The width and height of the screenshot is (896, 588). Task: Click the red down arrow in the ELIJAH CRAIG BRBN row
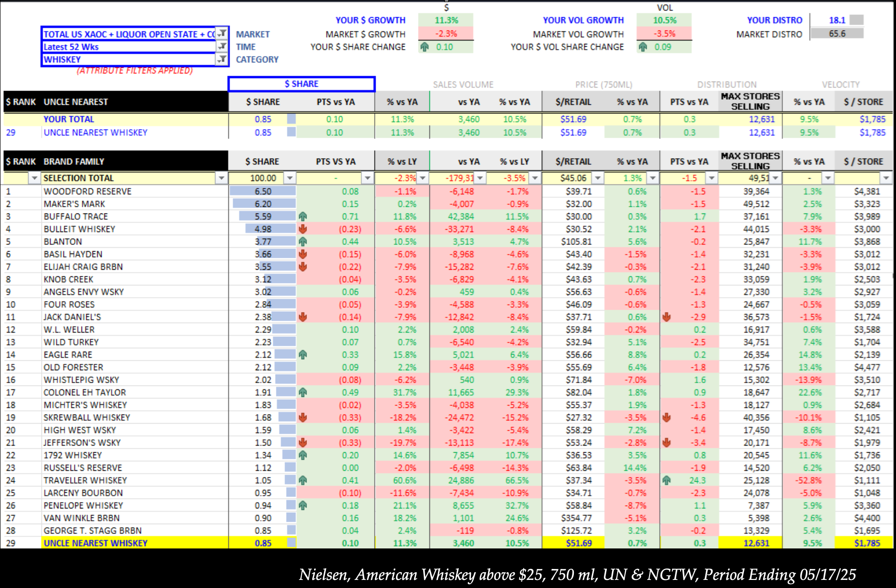(303, 267)
